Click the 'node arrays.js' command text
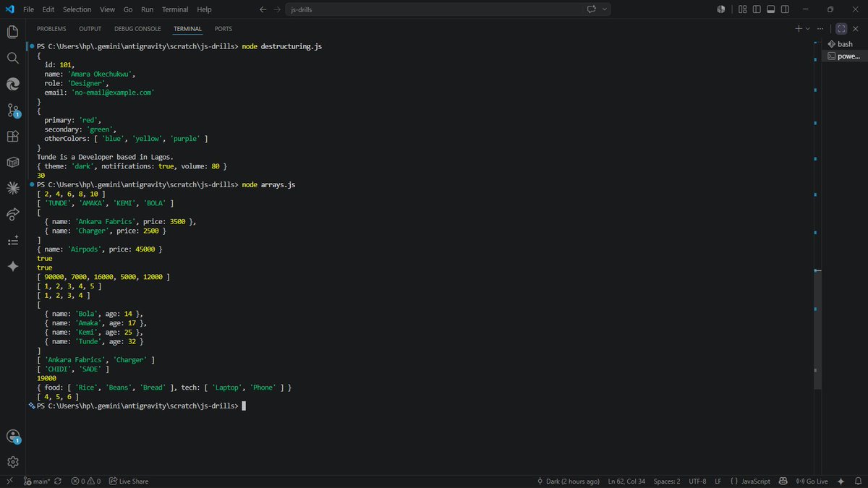Image resolution: width=868 pixels, height=488 pixels. tap(268, 185)
